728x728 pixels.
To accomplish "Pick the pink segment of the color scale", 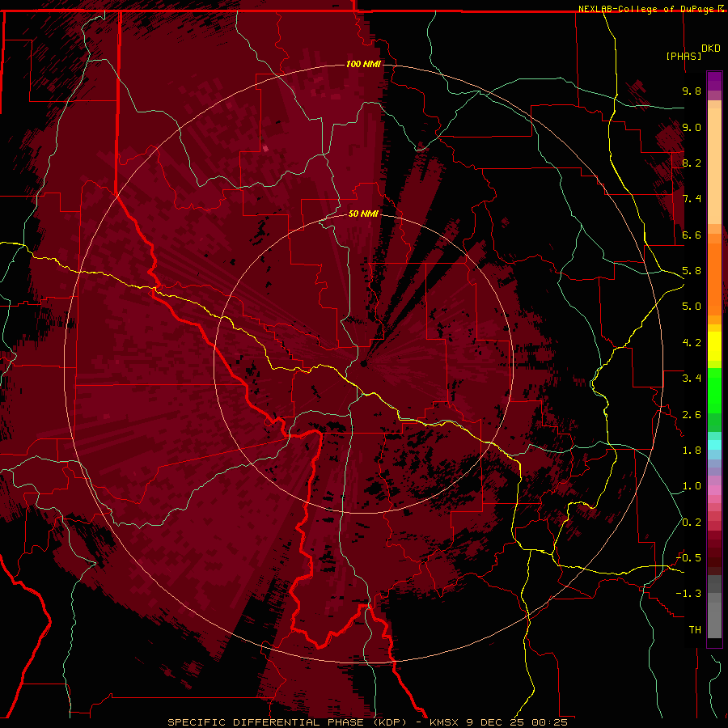I will [x=714, y=490].
